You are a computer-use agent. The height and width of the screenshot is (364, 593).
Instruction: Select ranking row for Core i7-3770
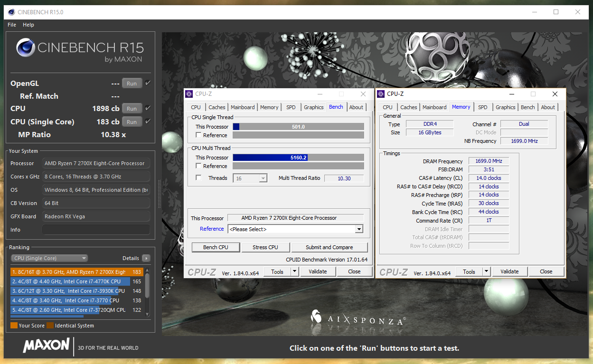tap(77, 300)
